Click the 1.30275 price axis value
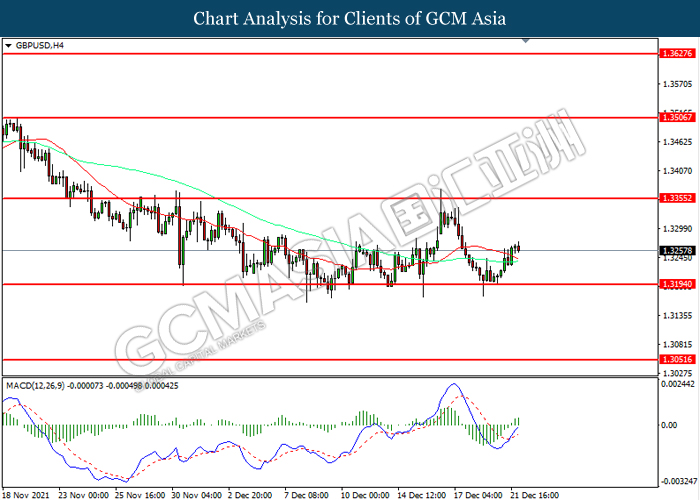700x500 pixels. pos(677,373)
